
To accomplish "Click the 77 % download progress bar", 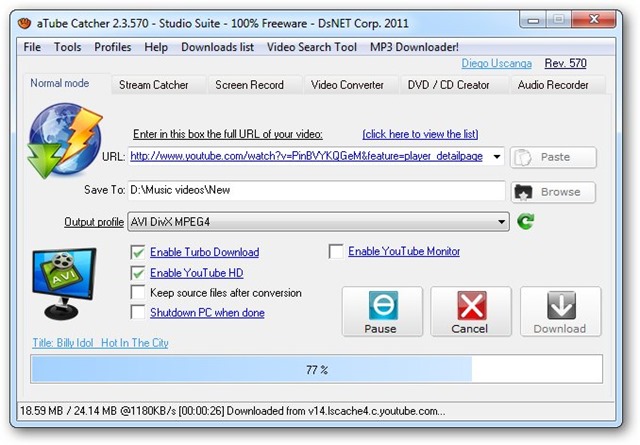I will 316,369.
